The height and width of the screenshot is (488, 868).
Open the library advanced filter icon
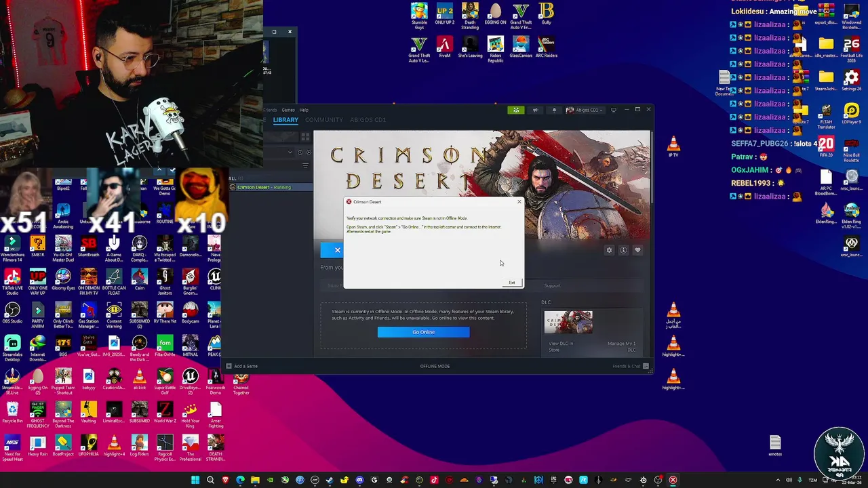[305, 165]
